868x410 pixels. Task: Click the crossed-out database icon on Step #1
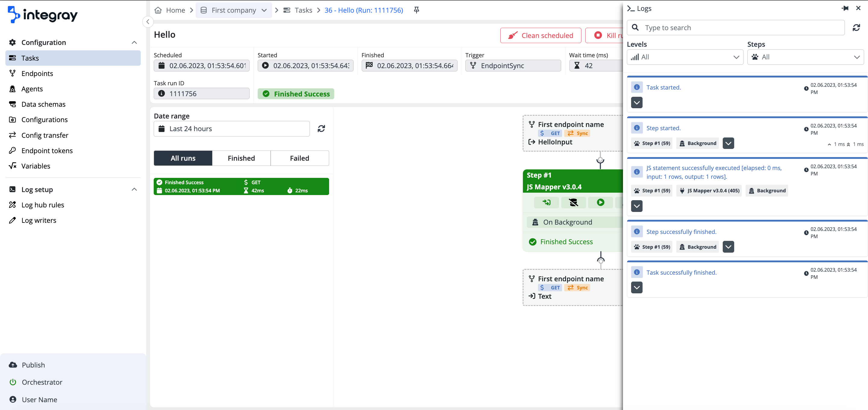click(573, 202)
